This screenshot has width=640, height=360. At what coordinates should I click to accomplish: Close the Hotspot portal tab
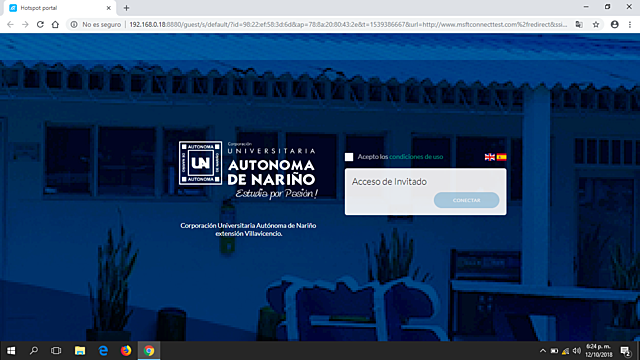coord(109,8)
